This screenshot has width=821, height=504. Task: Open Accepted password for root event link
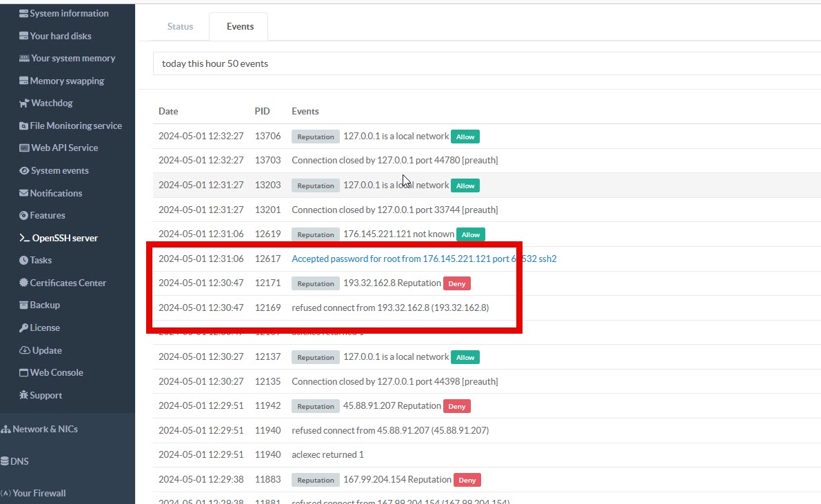pyautogui.click(x=423, y=259)
